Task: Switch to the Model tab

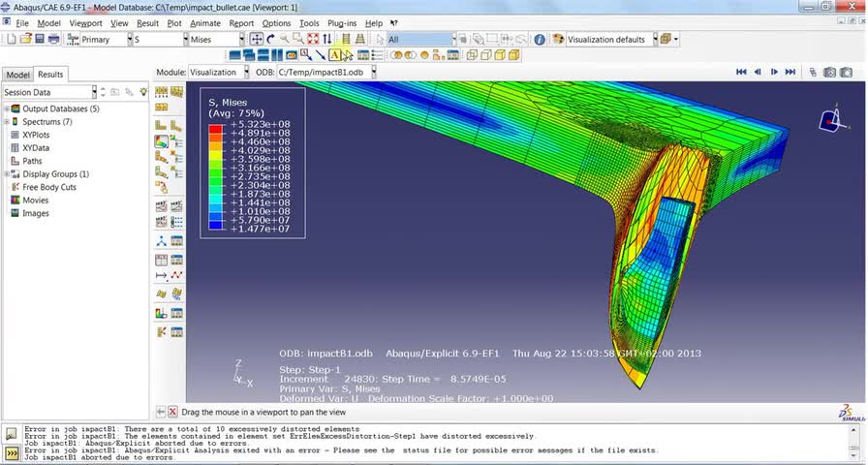Action: coord(17,75)
